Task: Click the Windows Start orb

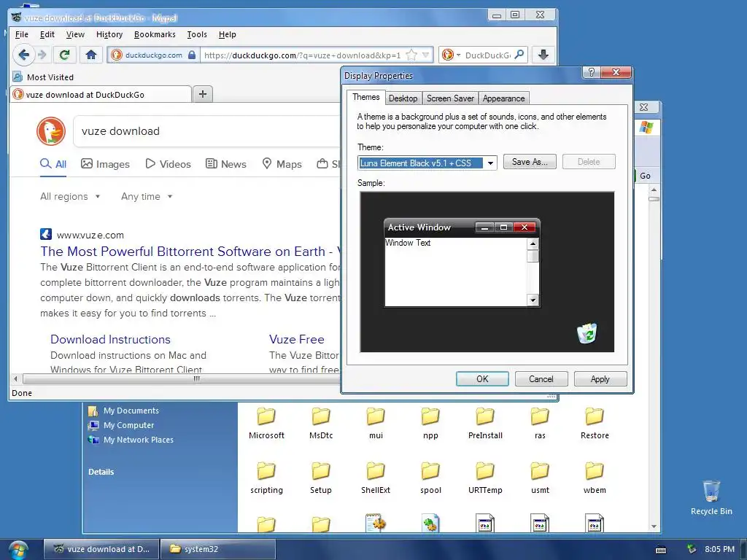Action: point(18,550)
